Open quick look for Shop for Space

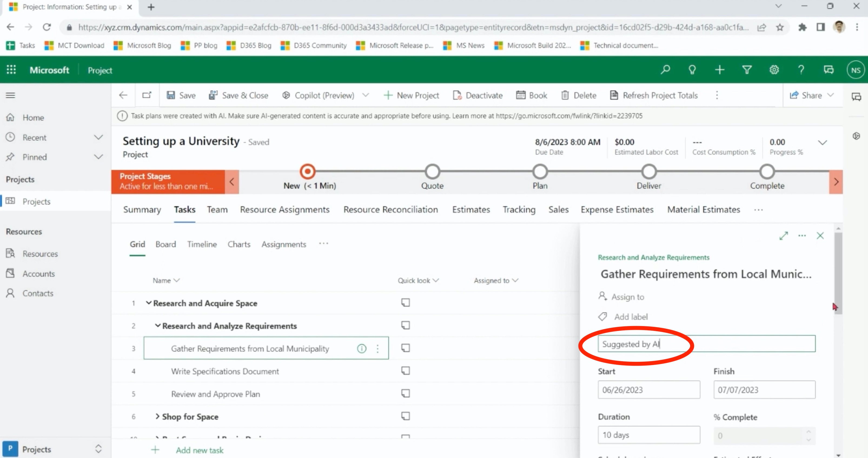pyautogui.click(x=405, y=416)
